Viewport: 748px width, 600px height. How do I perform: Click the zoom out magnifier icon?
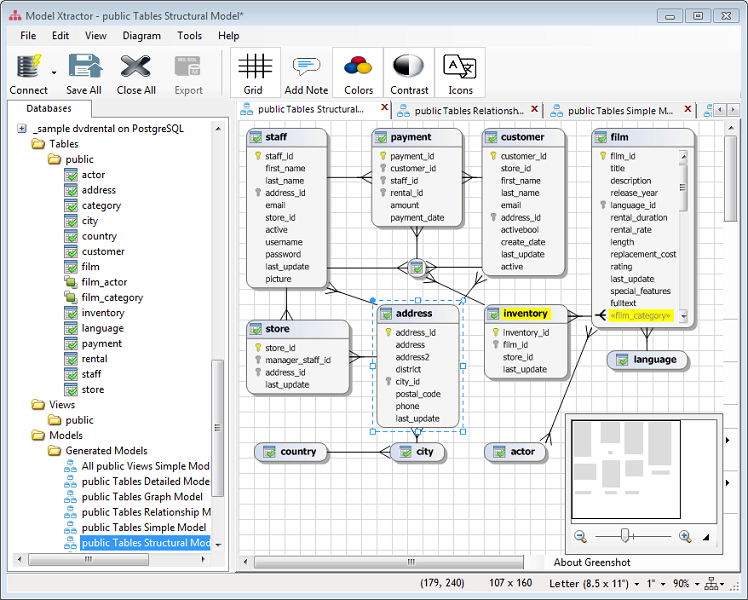coord(579,536)
